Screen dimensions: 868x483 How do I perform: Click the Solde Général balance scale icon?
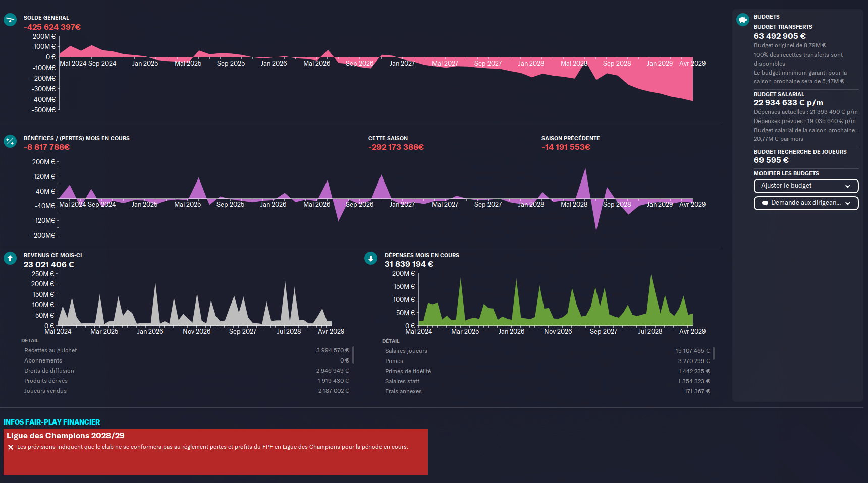[10, 20]
